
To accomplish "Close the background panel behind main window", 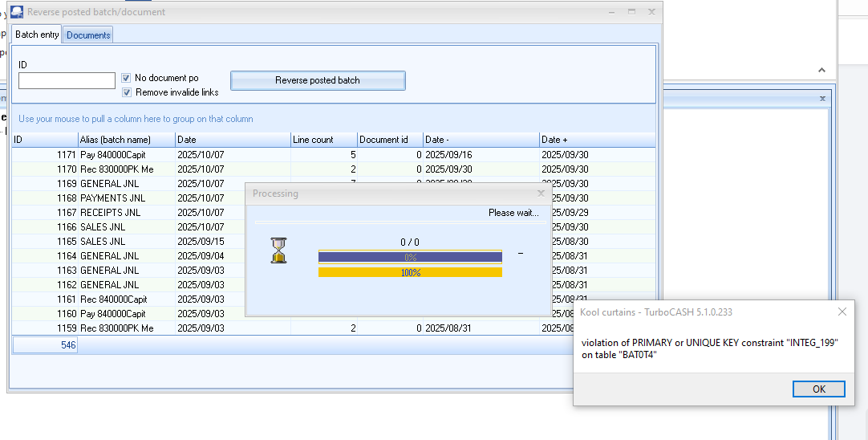I will (822, 99).
